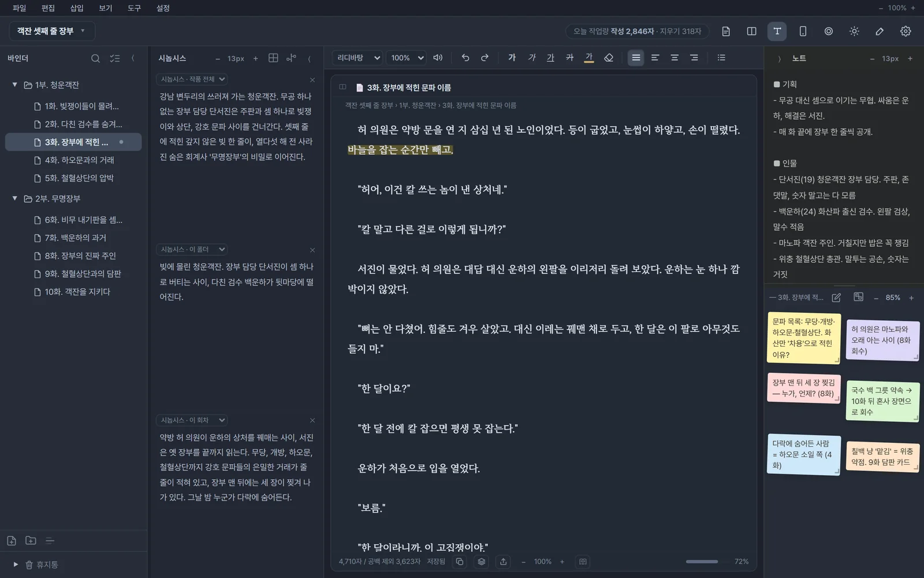
Task: Toggle the light/dark theme sun icon
Action: click(x=854, y=31)
